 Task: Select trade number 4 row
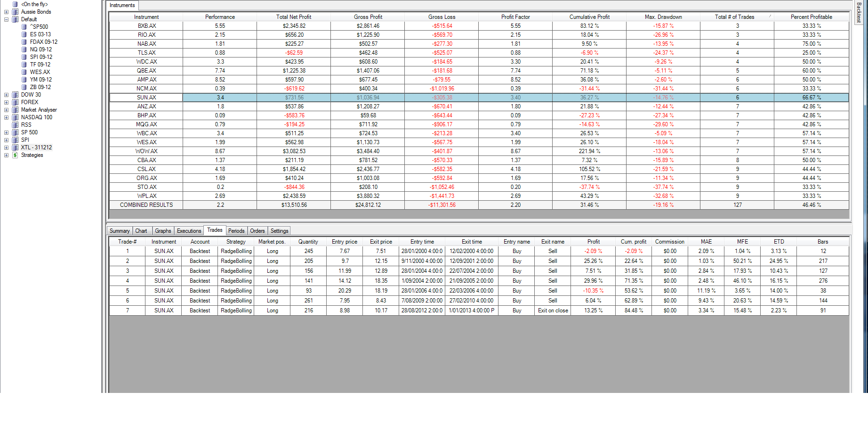coord(479,281)
